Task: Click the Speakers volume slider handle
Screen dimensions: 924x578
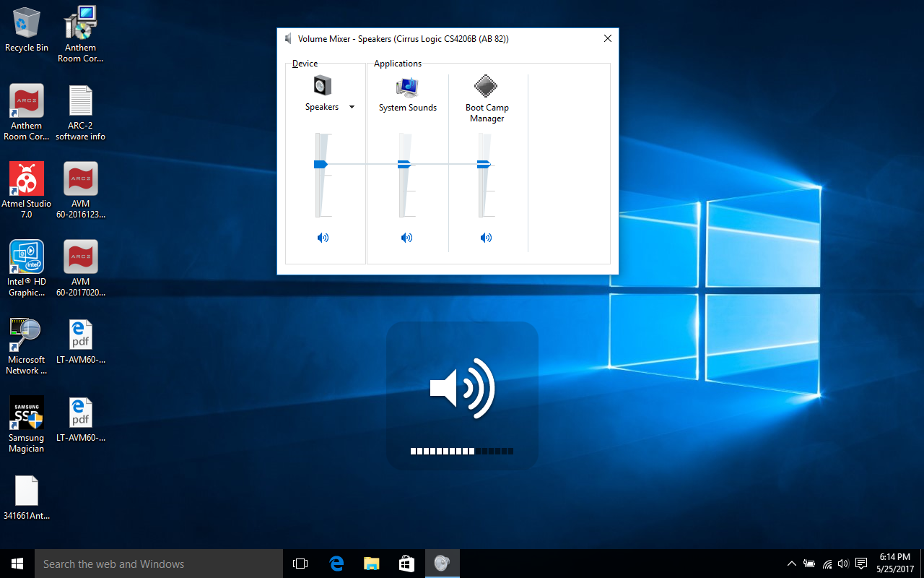Action: point(321,165)
